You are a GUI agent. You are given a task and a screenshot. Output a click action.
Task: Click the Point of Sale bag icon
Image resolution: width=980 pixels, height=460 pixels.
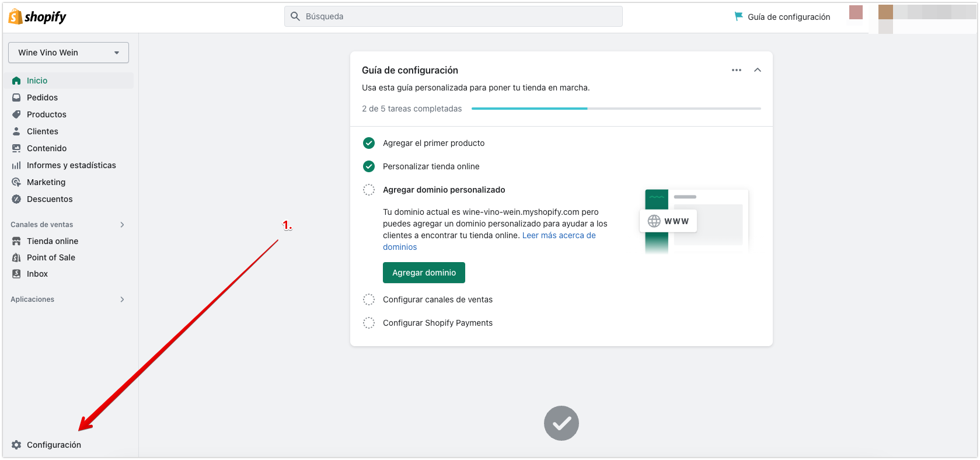tap(16, 257)
